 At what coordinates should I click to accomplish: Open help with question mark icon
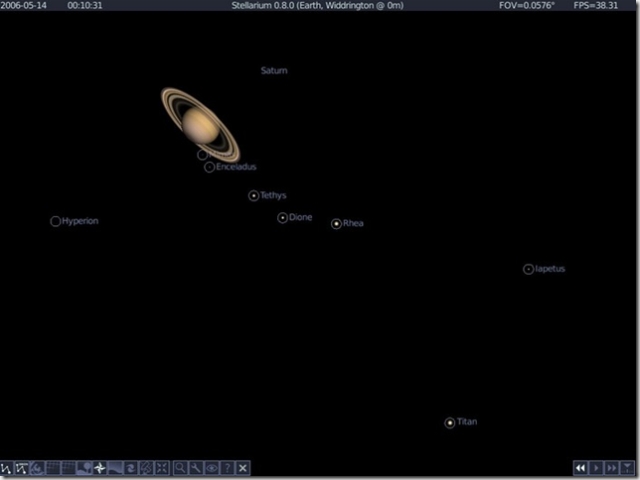point(227,468)
